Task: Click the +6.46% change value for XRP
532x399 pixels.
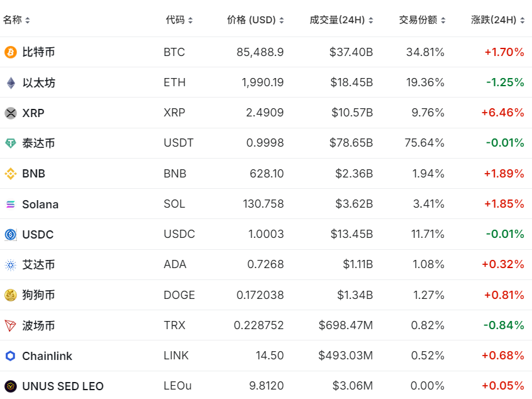Action: click(x=501, y=113)
